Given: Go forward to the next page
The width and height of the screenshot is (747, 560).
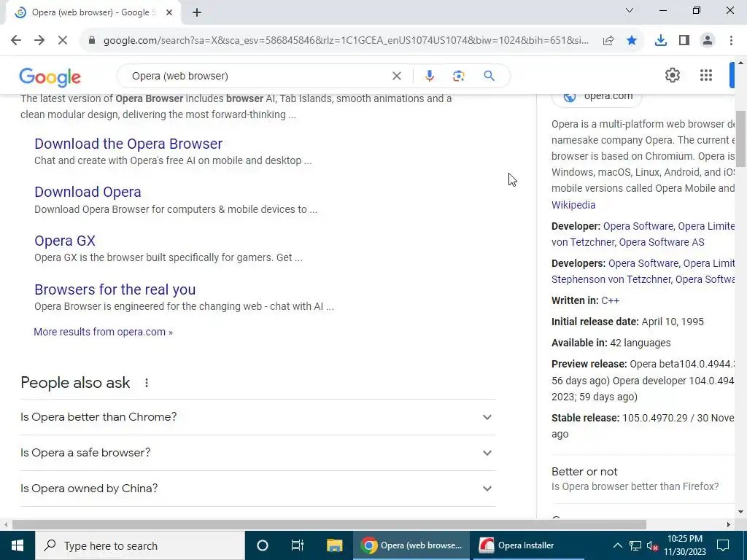Looking at the screenshot, I should coord(39,41).
